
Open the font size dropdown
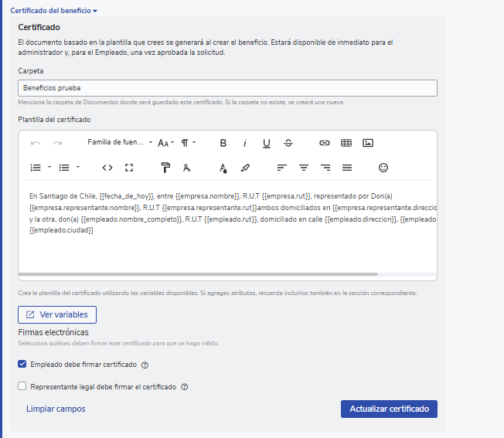165,143
